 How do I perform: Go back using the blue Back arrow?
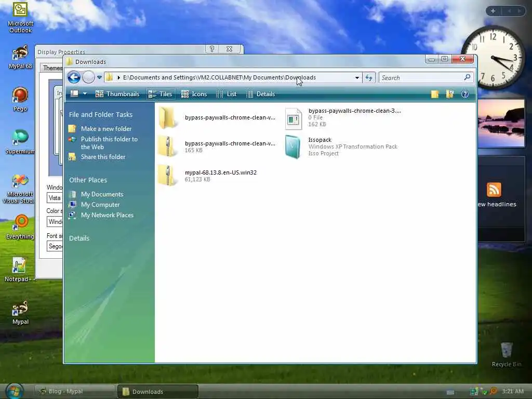coord(74,77)
